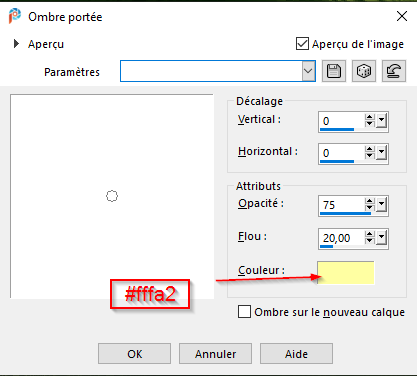
Task: Increase Opacité value with up arrow
Action: pyautogui.click(x=369, y=201)
